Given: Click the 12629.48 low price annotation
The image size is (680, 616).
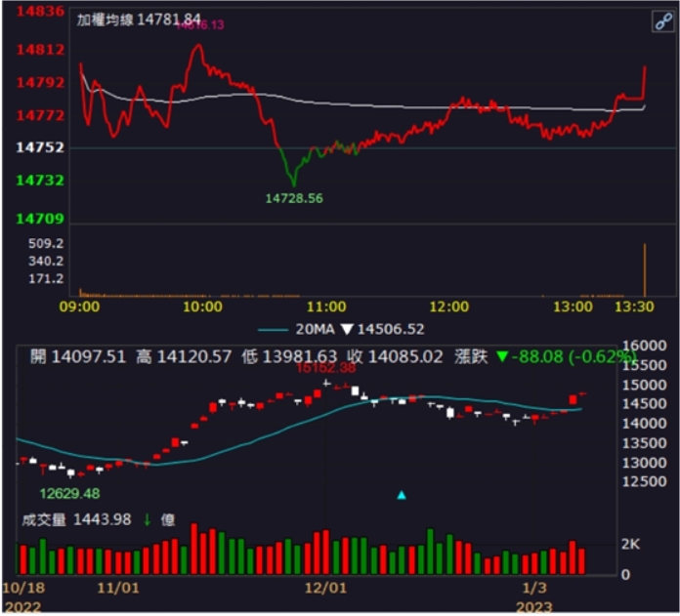Looking at the screenshot, I should point(69,493).
